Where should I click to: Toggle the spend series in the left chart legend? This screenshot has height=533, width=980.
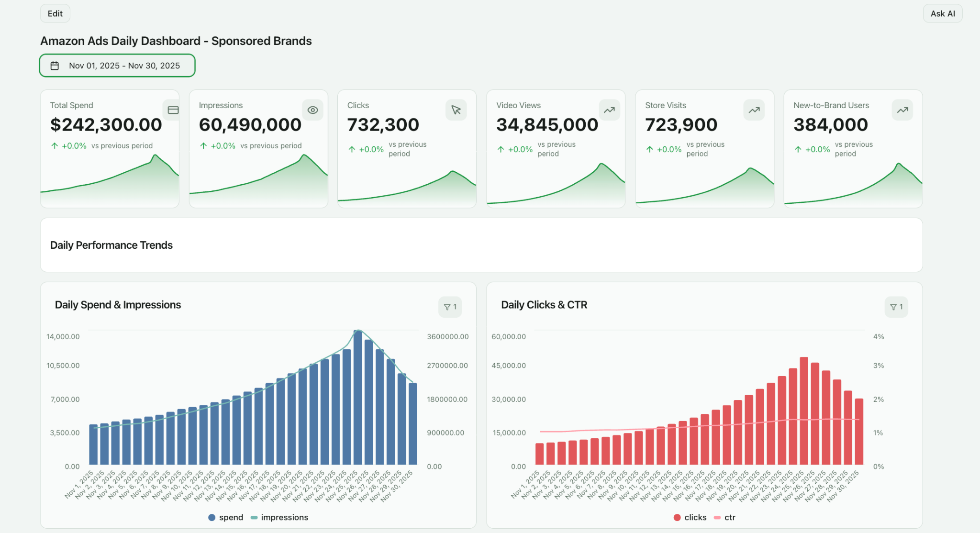tap(225, 517)
